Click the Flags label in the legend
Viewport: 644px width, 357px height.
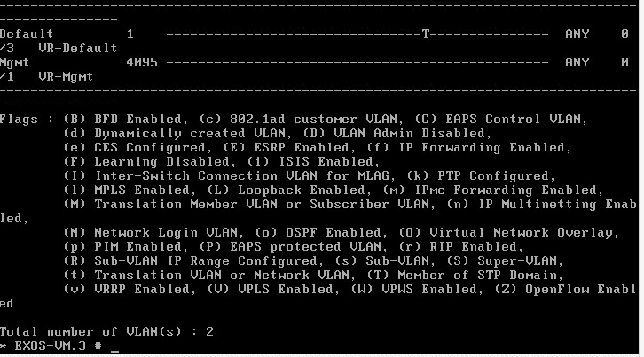click(20, 119)
